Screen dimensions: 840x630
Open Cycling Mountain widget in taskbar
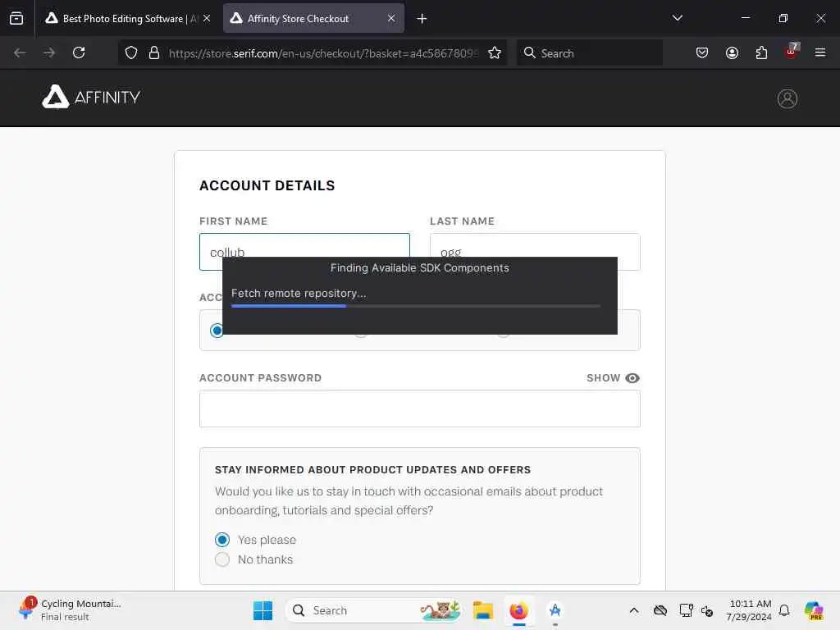click(70, 610)
